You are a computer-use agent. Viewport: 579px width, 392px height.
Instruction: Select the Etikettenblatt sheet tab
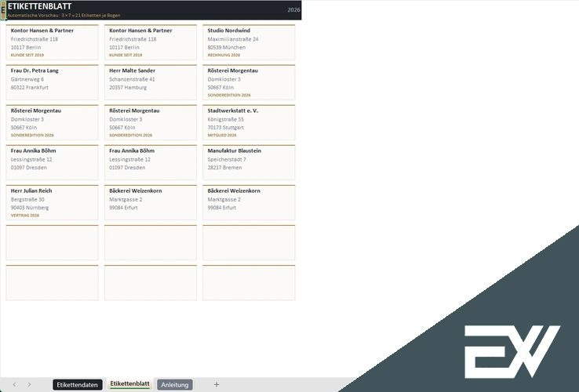(x=130, y=384)
